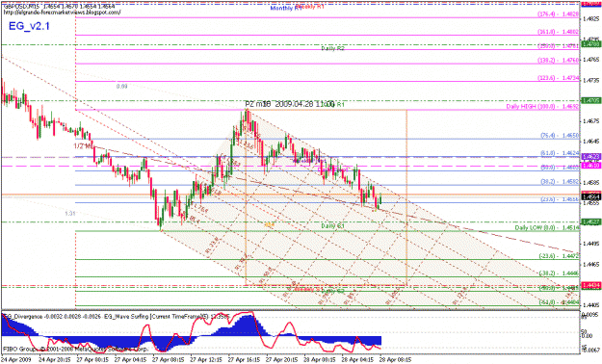This screenshot has width=602, height=364.
Task: Click the 27 Apr 04:15 time label
Action: tap(130, 360)
